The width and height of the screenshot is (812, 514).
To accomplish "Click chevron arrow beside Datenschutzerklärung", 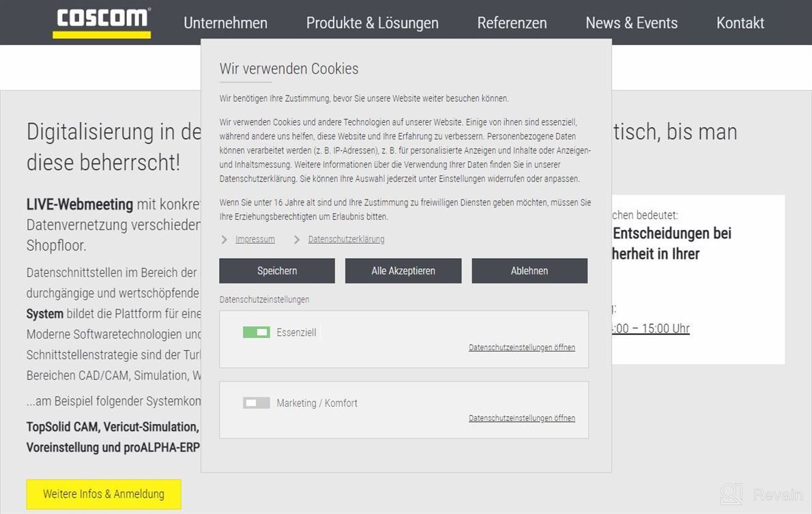I will click(x=297, y=240).
